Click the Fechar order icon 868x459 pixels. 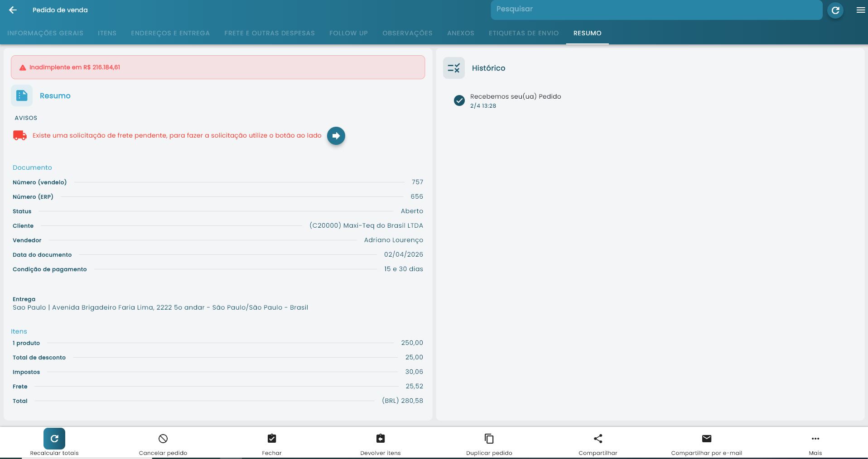click(x=272, y=439)
